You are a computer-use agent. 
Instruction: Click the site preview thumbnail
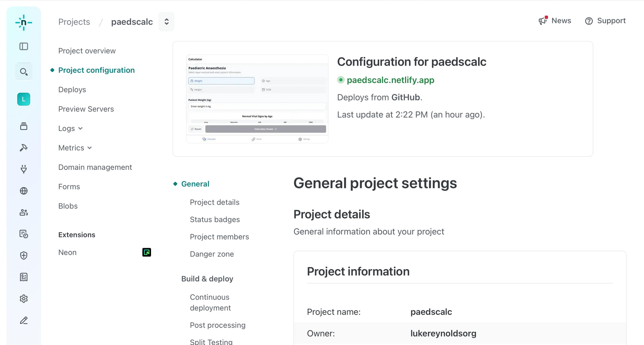tap(257, 99)
